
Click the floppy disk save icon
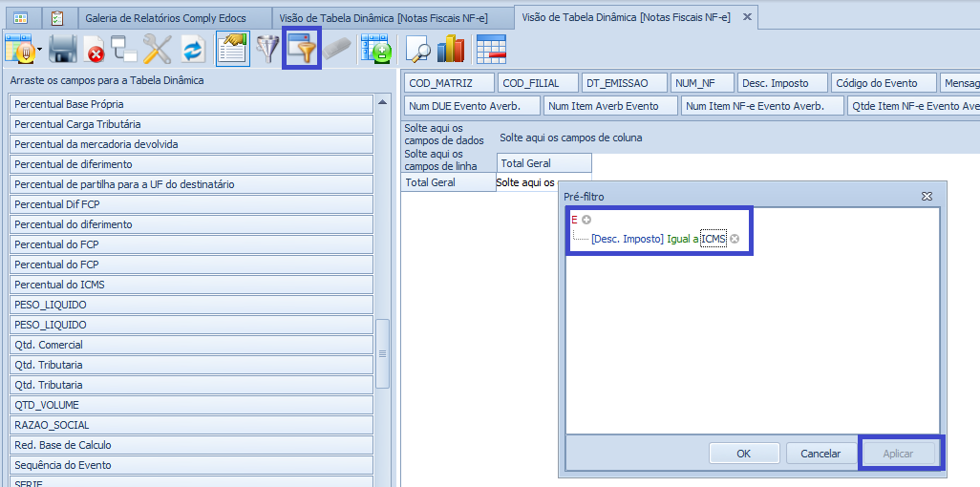(x=62, y=49)
